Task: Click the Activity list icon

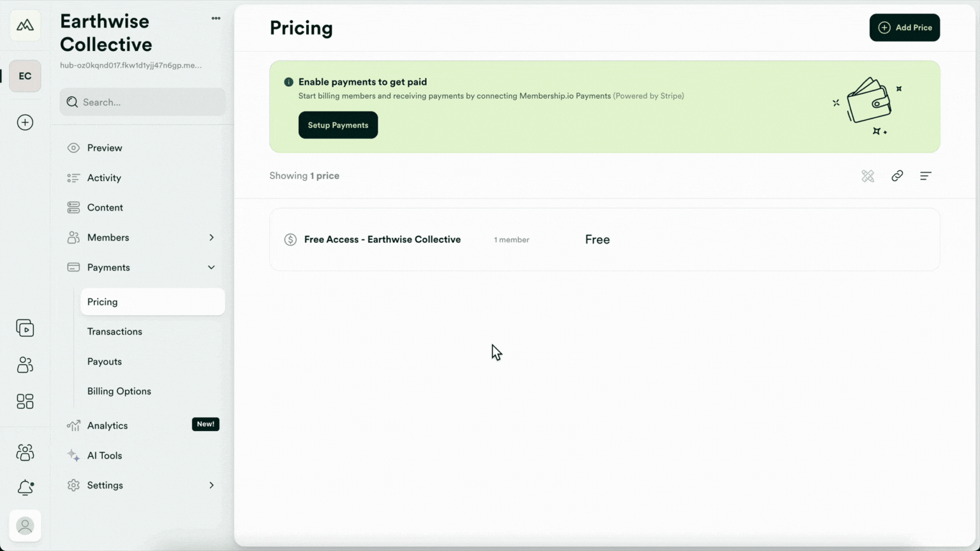Action: (73, 178)
